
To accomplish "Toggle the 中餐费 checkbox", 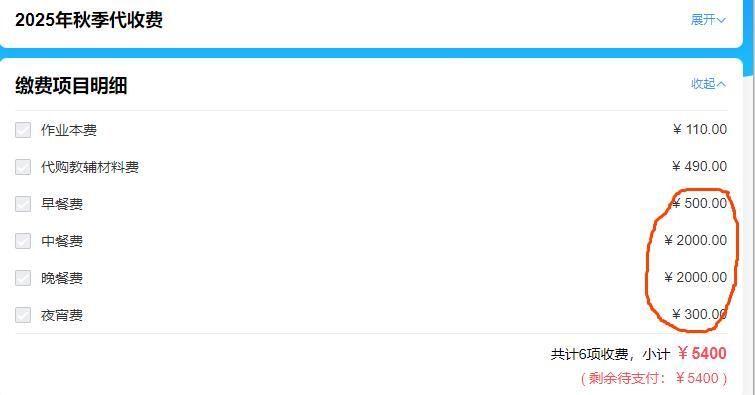I will pyautogui.click(x=23, y=241).
